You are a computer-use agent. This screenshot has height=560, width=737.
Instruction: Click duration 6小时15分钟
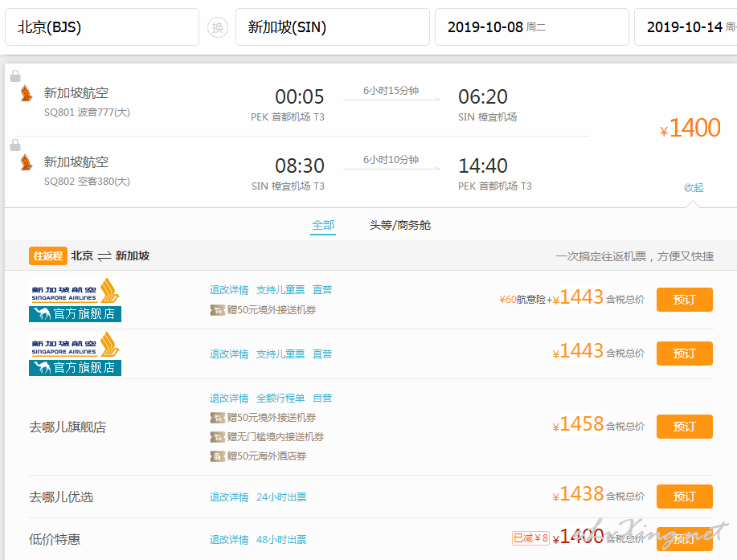pyautogui.click(x=391, y=91)
